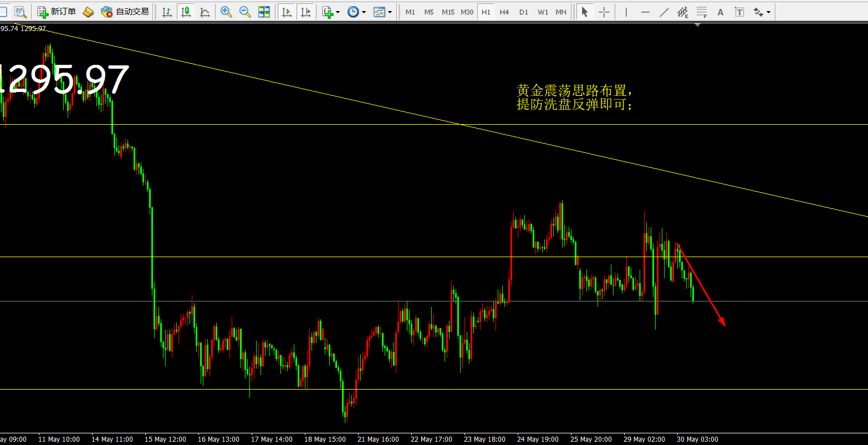Viewport: 868px width, 445px height.
Task: Click the 14 May 11:00 time label
Action: coord(112,439)
